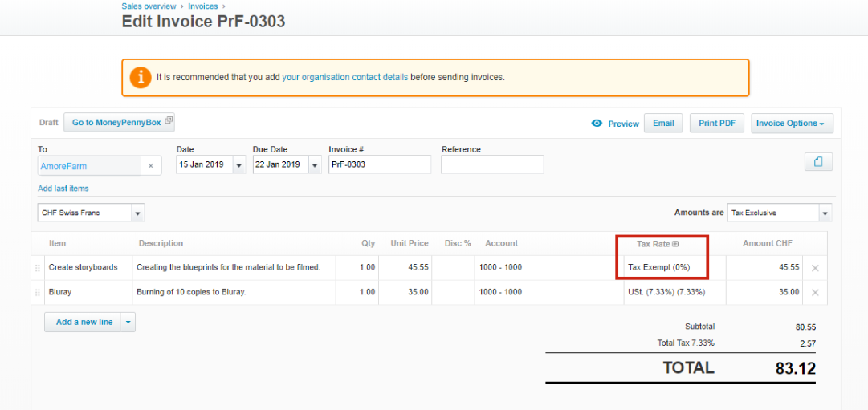
Task: Clear the AmoreFarm contact with X
Action: [151, 166]
